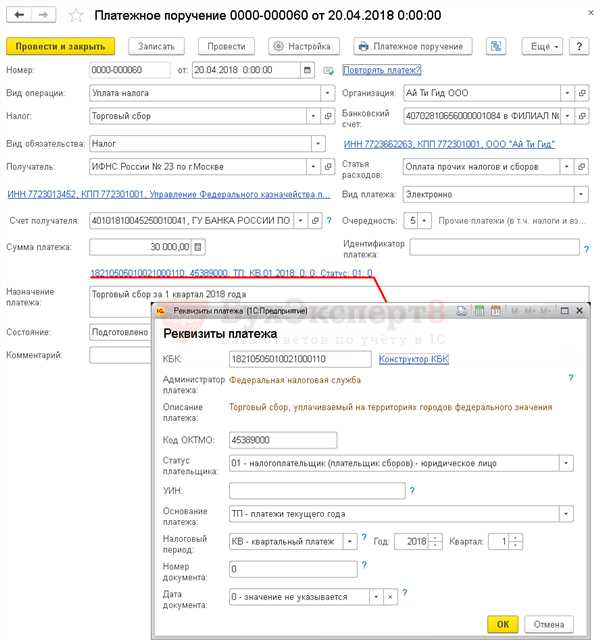This screenshot has width=600, height=643.
Task: Click the 'Идентификатор платежа' input field
Action: pos(495,247)
